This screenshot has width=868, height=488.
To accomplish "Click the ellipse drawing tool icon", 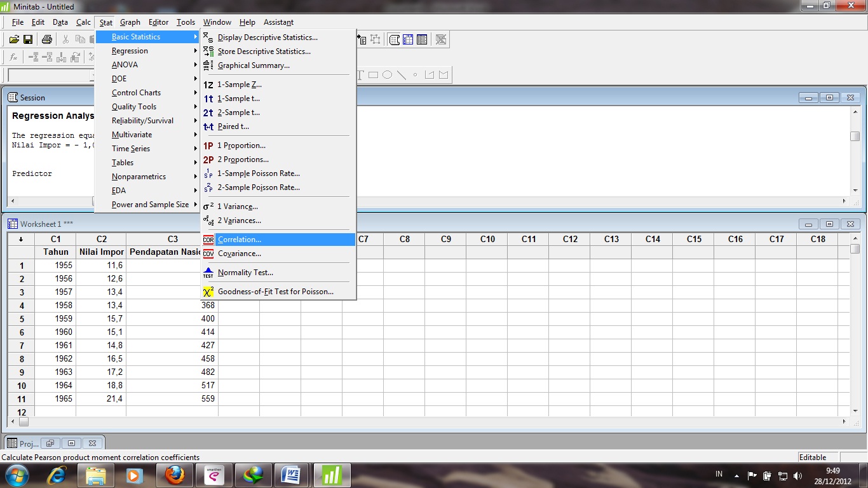I will (387, 75).
